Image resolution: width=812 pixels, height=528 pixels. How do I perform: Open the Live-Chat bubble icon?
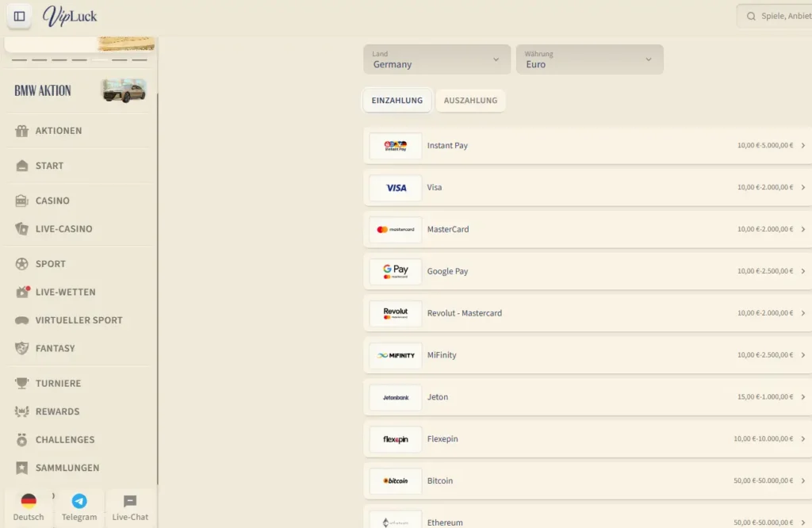pyautogui.click(x=130, y=501)
